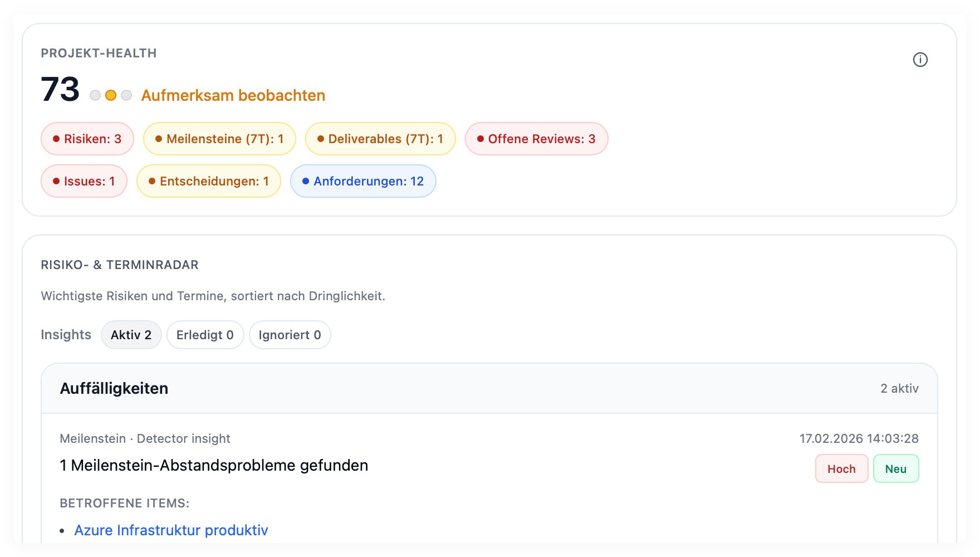This screenshot has height=557, width=980.
Task: Click the blue dot on Anforderungen chip
Action: (x=305, y=180)
